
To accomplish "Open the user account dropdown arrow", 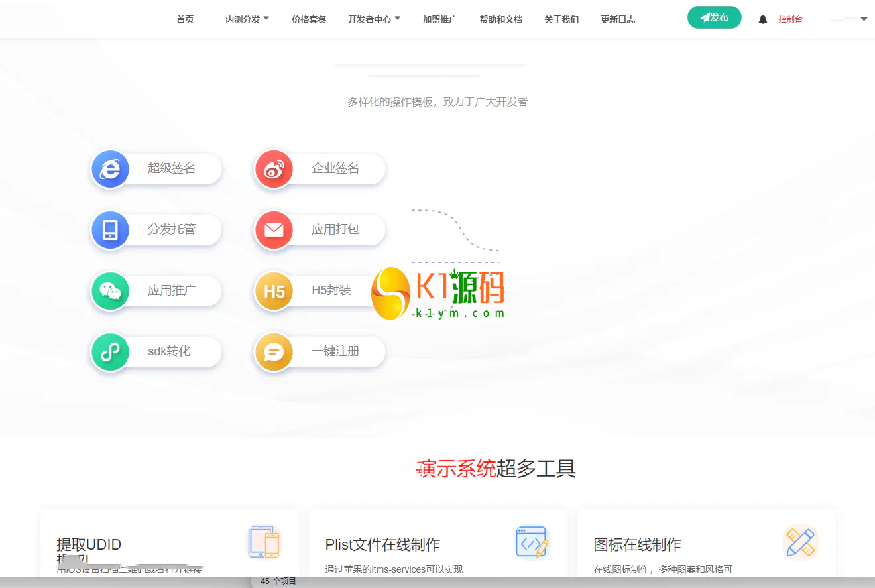I will [864, 19].
